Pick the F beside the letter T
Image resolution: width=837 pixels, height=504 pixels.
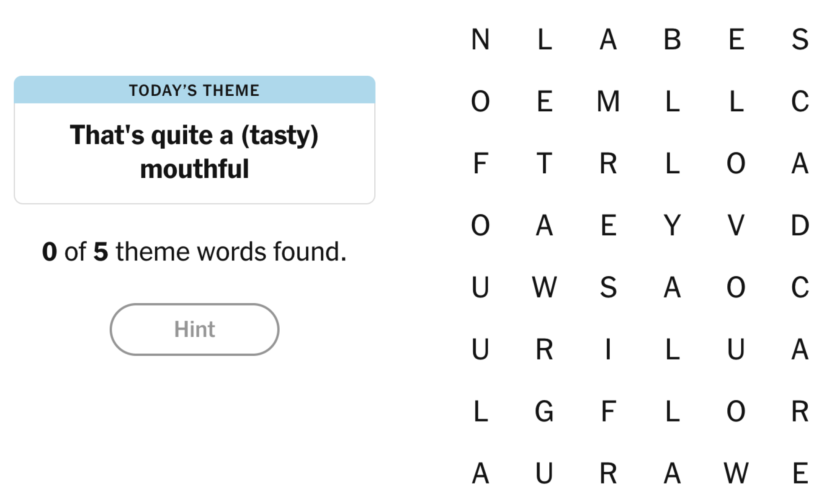[480, 163]
